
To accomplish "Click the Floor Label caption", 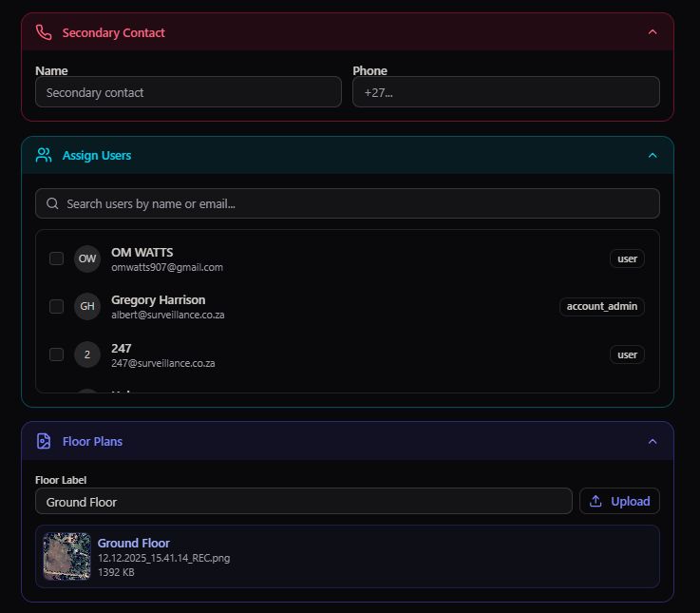I will pos(61,480).
